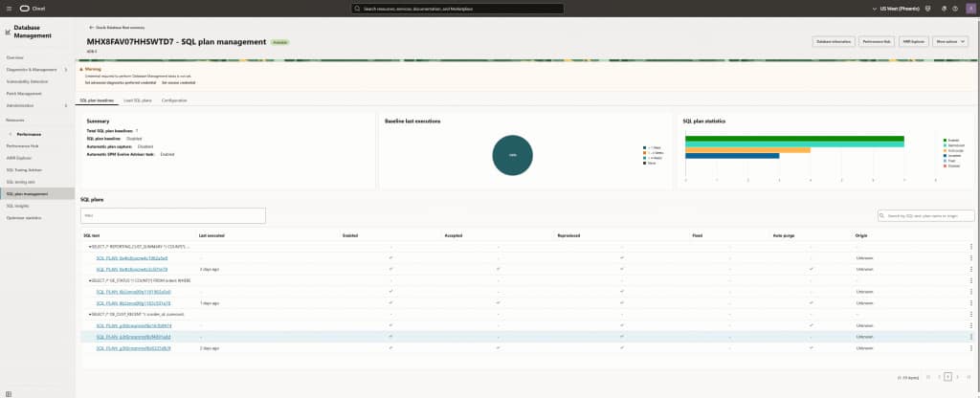
Task: Open Overview in the sidebar
Action: point(15,57)
